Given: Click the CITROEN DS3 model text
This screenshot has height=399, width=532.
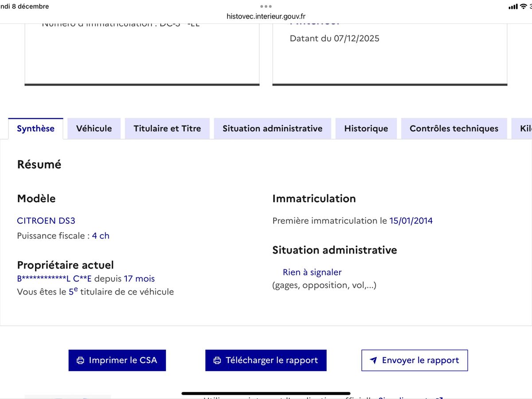Looking at the screenshot, I should [x=46, y=220].
